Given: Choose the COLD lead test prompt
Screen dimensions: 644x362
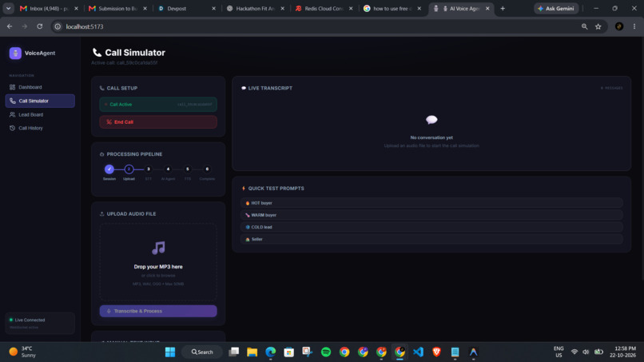Looking at the screenshot, I should click(x=431, y=227).
